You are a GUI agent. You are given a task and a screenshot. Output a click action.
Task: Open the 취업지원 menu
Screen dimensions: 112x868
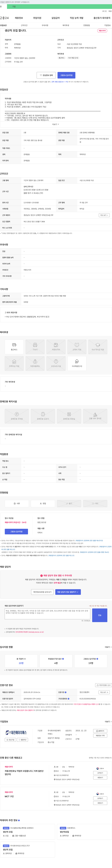pyautogui.click(x=37, y=18)
